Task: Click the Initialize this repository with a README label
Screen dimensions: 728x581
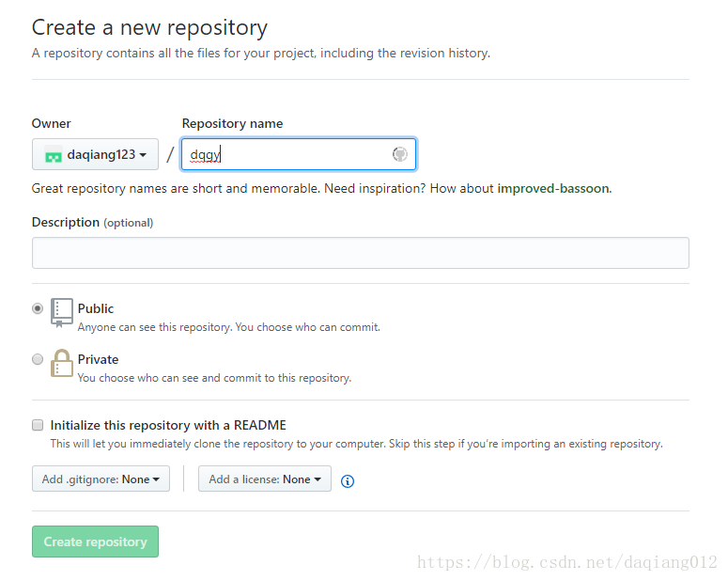Action: (x=168, y=425)
